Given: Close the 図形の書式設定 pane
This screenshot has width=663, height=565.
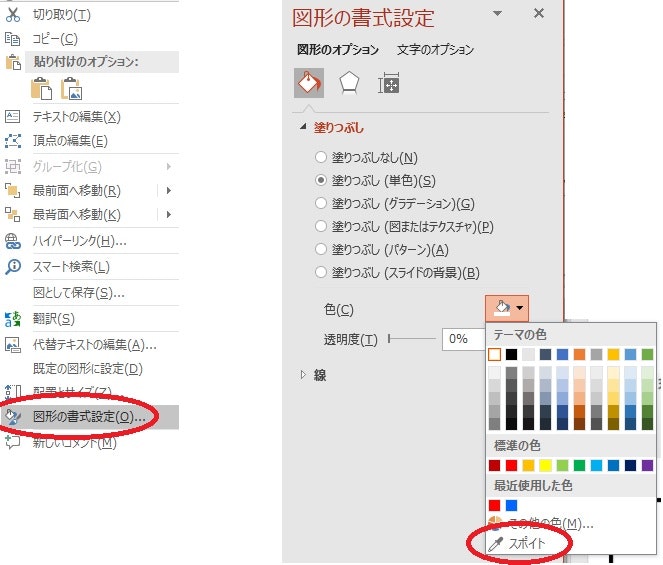Looking at the screenshot, I should tap(539, 14).
